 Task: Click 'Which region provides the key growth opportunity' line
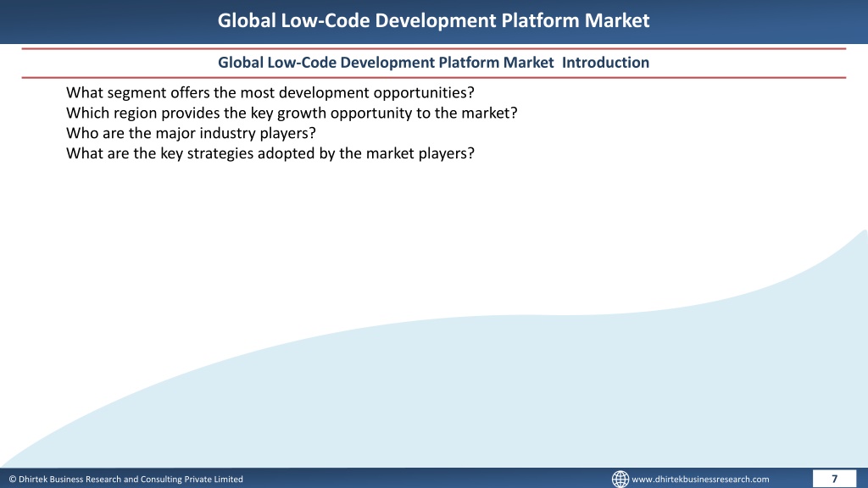pos(292,113)
